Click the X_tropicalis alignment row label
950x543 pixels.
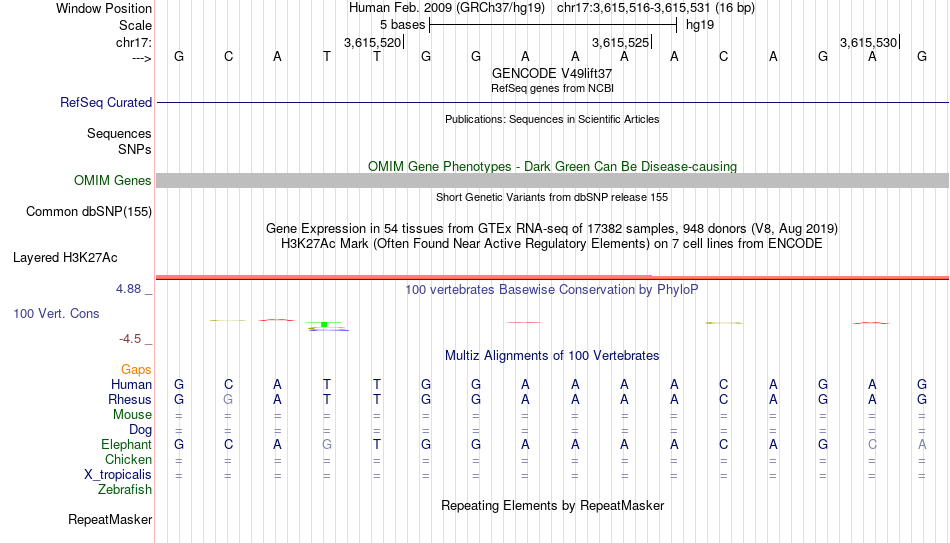[x=118, y=475]
